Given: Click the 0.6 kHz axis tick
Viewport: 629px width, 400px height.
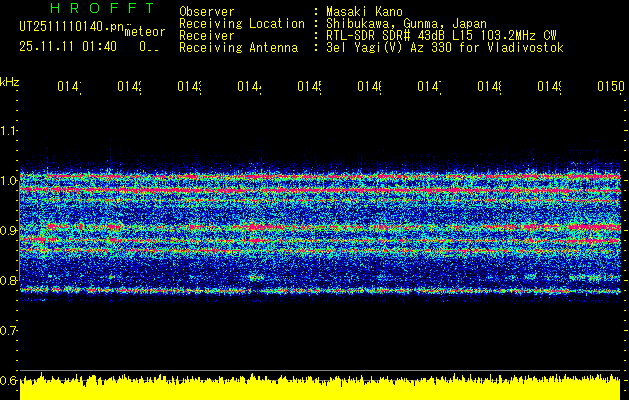Looking at the screenshot, I should pyautogui.click(x=9, y=380).
